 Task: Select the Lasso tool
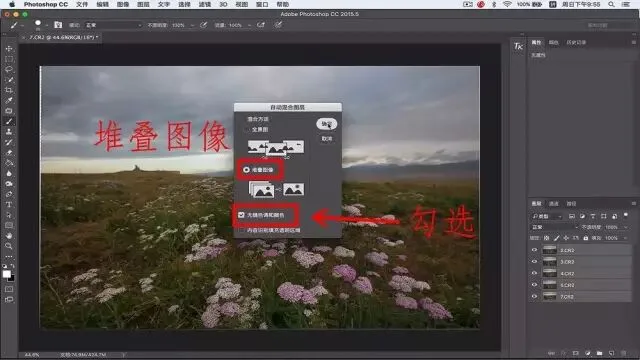tap(9, 69)
